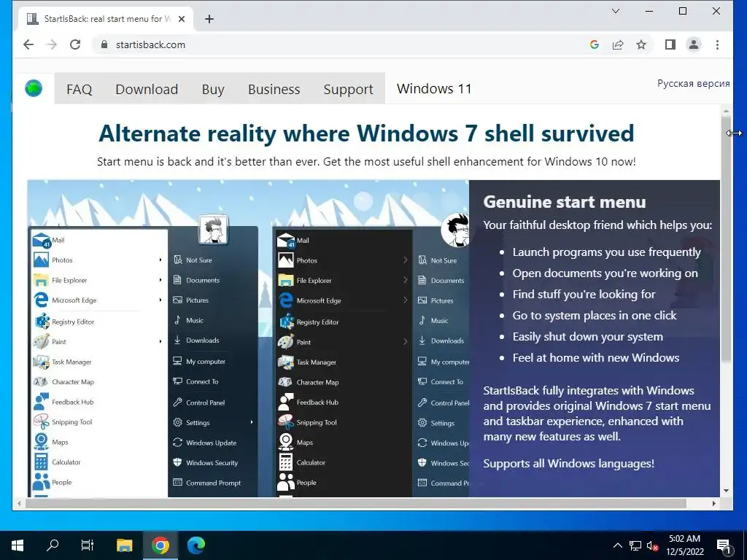Image resolution: width=747 pixels, height=560 pixels.
Task: Click 'Launch programs you use frequently' bullet
Action: point(606,252)
